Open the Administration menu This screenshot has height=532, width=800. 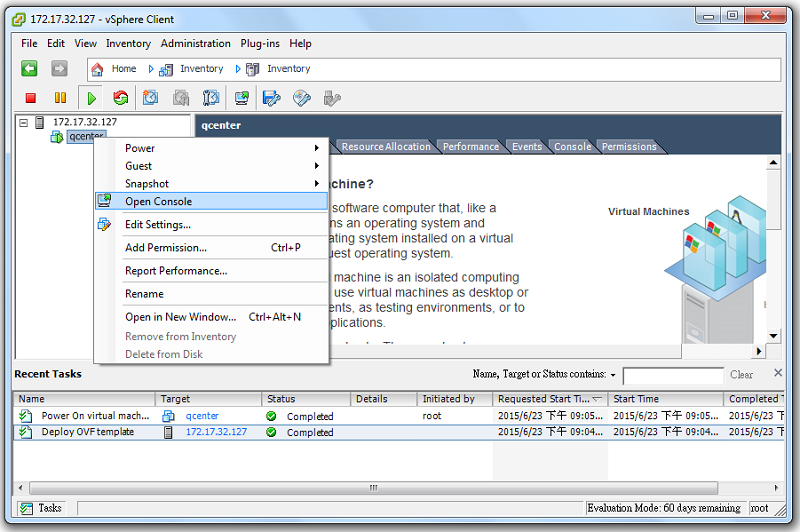point(195,43)
